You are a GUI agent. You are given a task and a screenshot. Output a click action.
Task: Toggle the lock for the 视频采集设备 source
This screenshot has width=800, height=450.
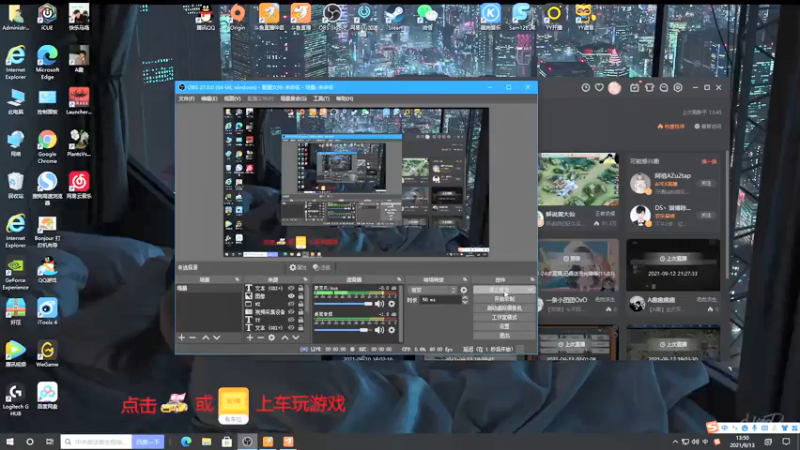click(301, 312)
